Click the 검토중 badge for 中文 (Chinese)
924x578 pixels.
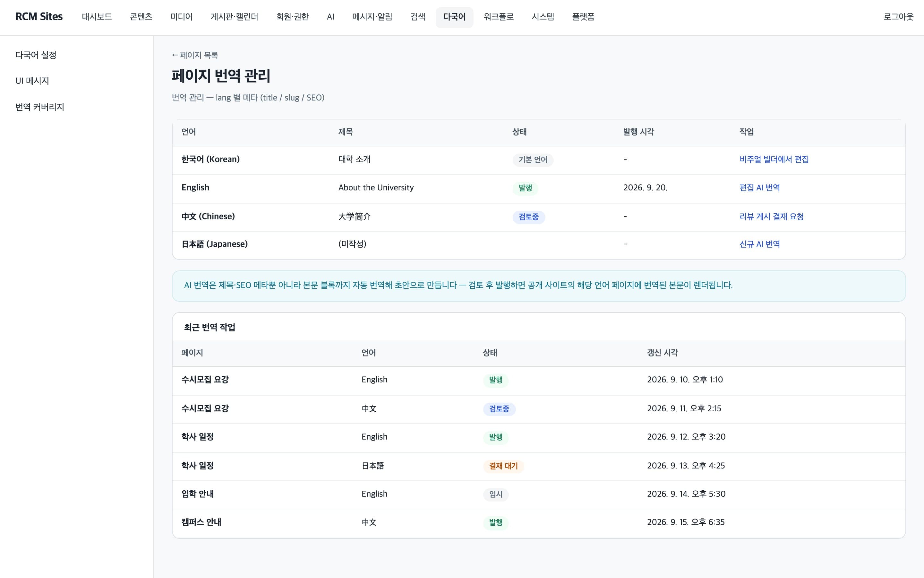[528, 217]
